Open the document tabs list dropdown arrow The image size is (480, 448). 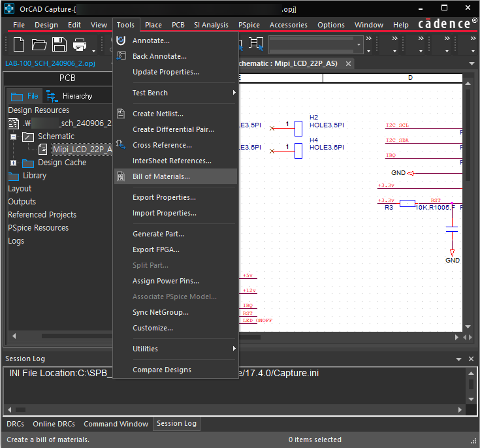(472, 63)
